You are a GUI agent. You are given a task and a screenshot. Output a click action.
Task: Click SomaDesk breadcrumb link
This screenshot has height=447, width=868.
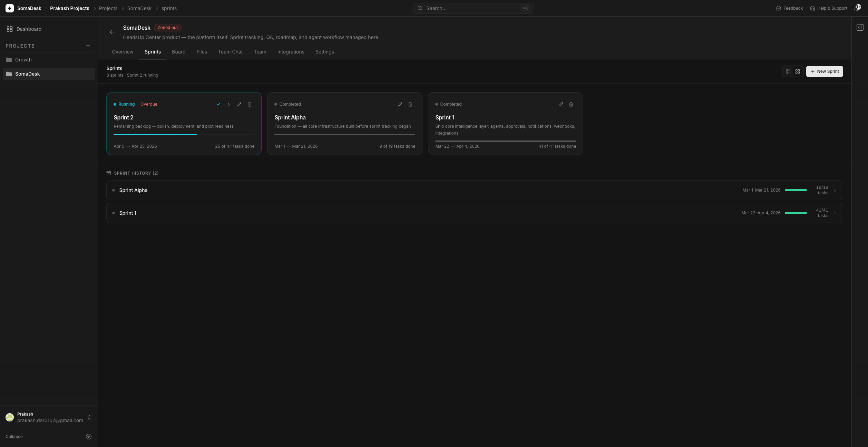click(x=139, y=8)
